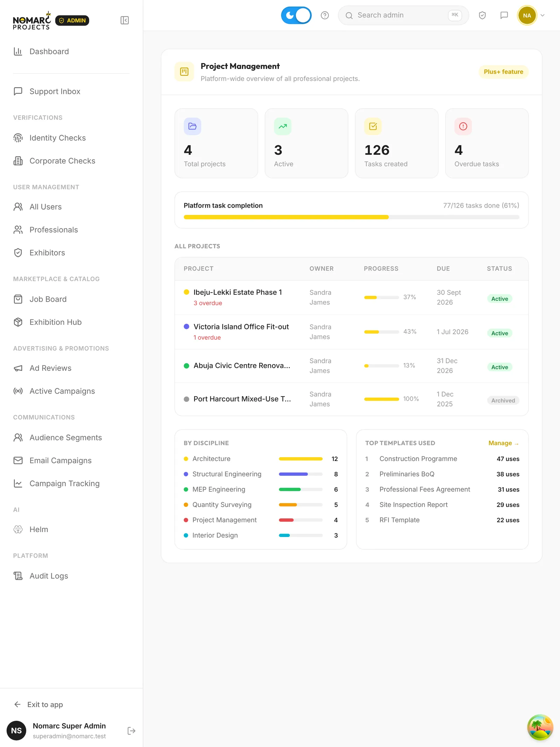The width and height of the screenshot is (560, 747).
Task: Click the Total projects folder icon
Action: coord(192,126)
